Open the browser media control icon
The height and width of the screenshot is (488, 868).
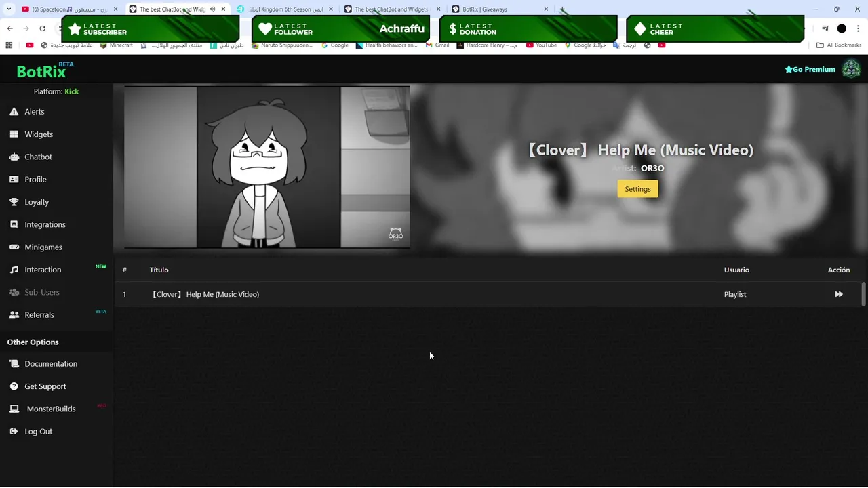point(825,28)
